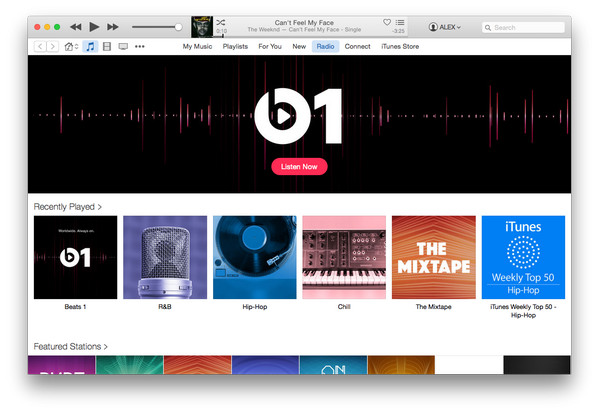Open The Mixtape station thumbnail
Screen dimensions: 599x414
[x=434, y=257]
